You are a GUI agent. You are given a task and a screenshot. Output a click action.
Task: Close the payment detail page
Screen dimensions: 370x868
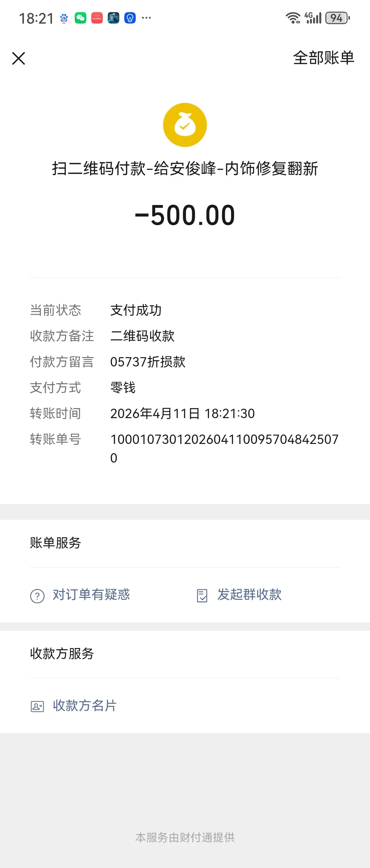[x=19, y=58]
